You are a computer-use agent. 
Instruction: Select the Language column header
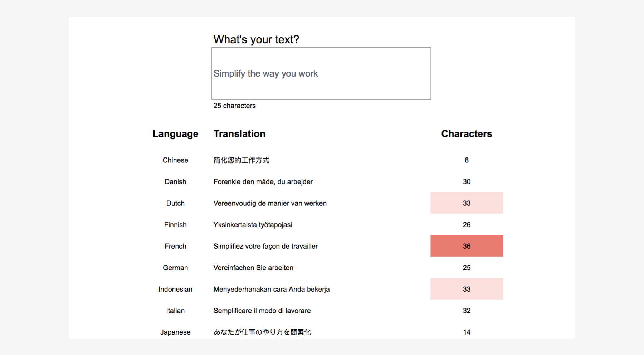(175, 134)
